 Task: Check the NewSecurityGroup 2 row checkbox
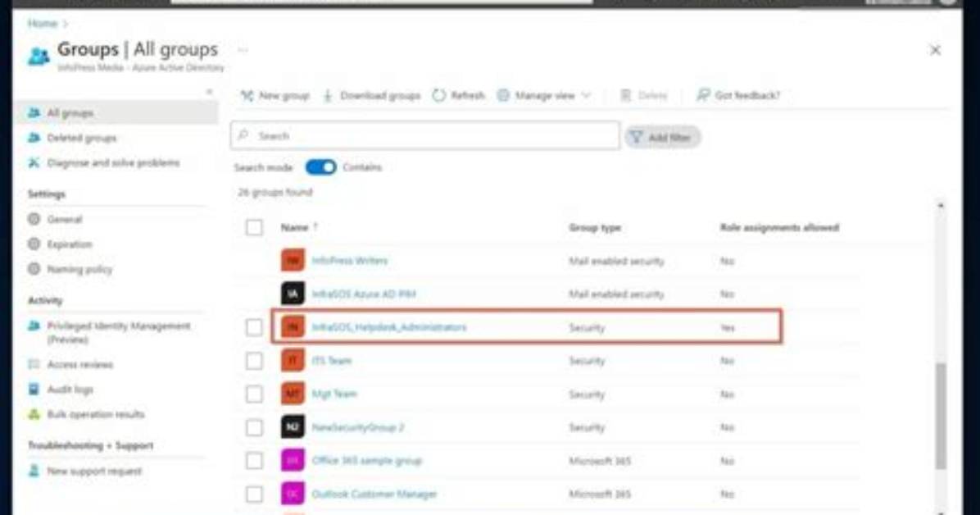tap(254, 427)
